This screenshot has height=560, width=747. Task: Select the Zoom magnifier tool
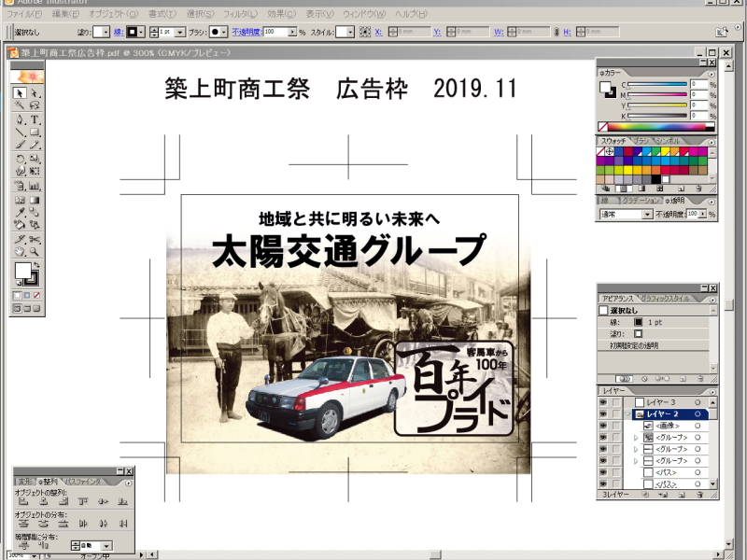(x=35, y=252)
